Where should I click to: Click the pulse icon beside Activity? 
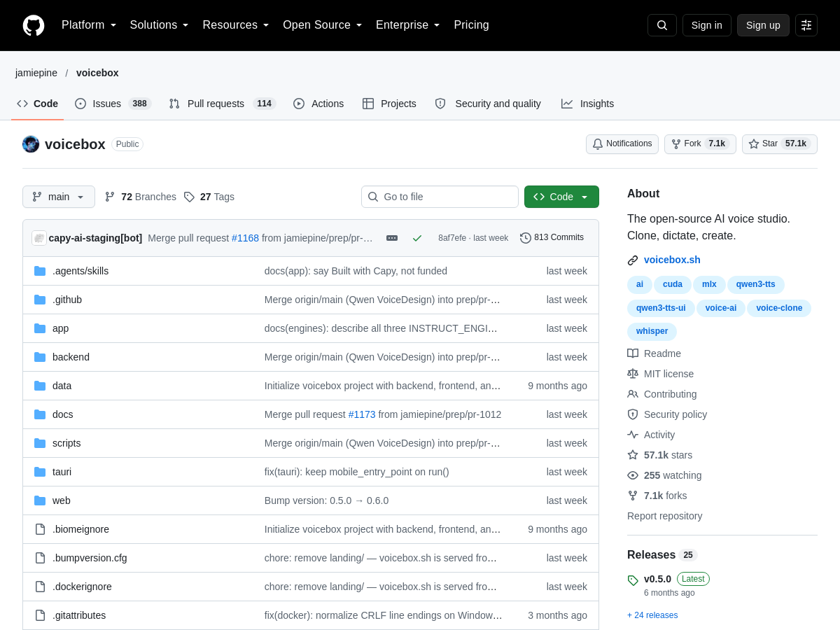coord(633,435)
